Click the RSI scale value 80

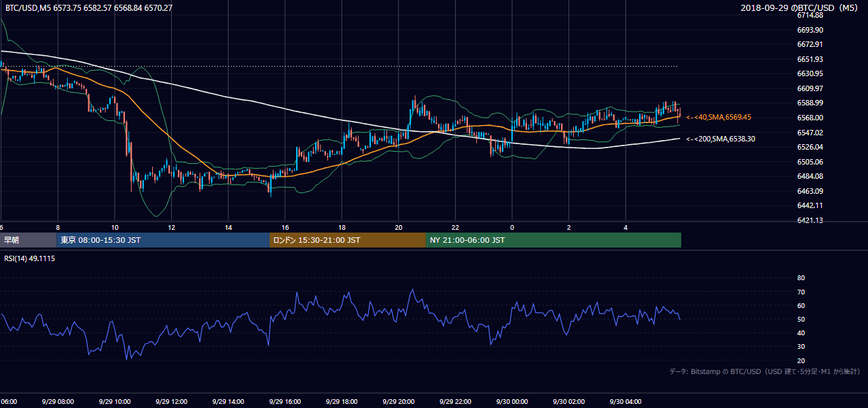[x=801, y=278]
